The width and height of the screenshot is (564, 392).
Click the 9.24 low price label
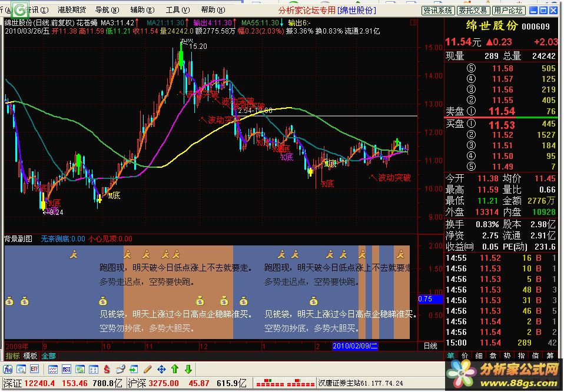pos(55,212)
